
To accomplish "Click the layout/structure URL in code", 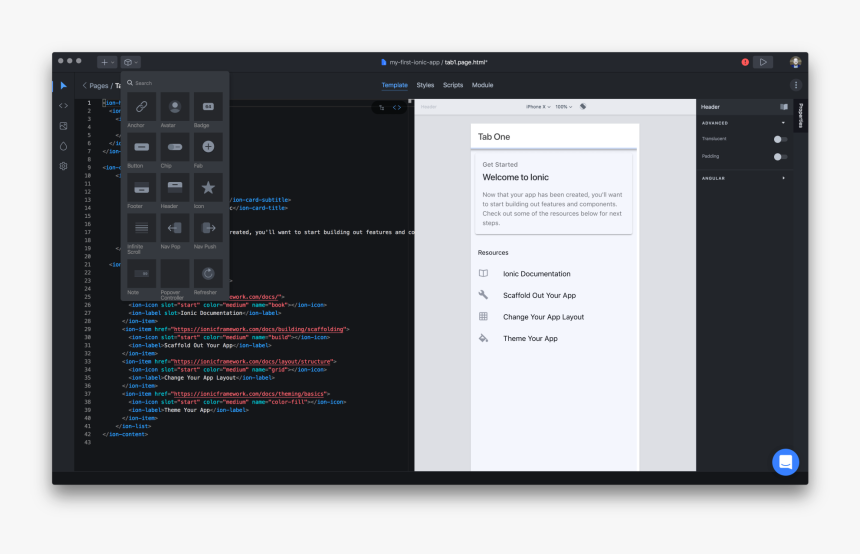I will [252, 361].
